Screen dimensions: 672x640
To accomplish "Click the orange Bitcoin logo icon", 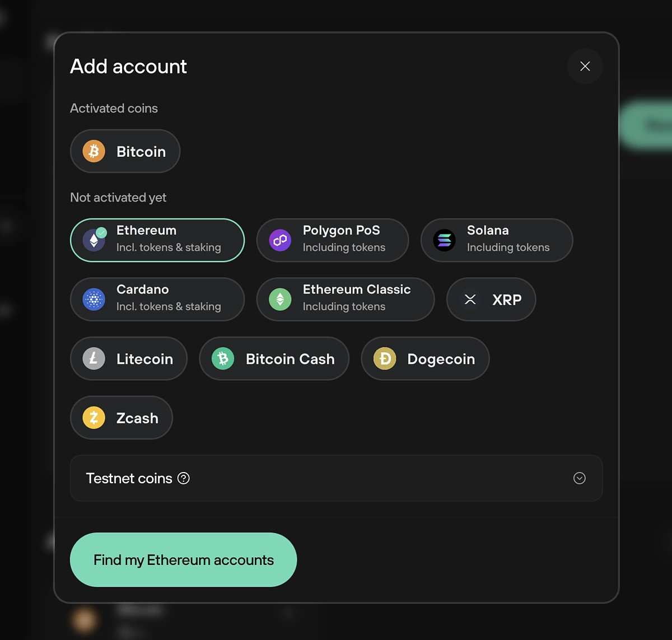I will coord(94,151).
